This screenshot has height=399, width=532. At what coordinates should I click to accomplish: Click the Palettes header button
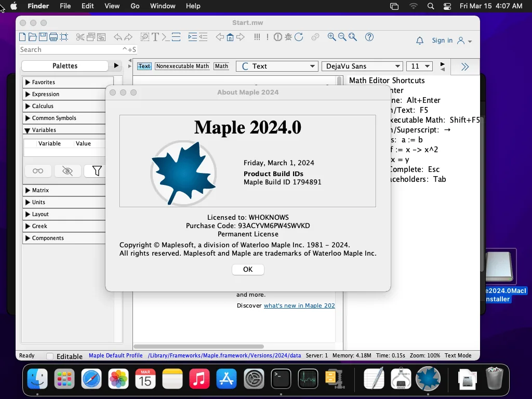point(65,66)
